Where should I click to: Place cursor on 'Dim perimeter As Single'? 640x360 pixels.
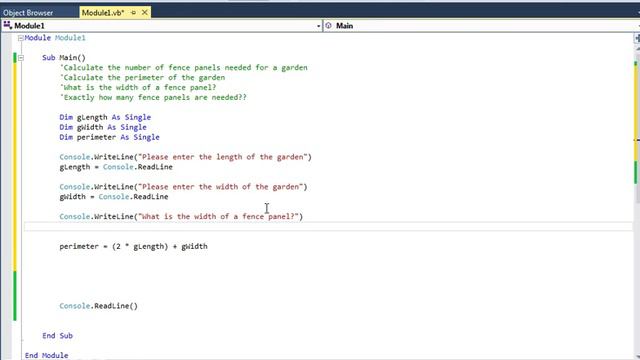click(109, 137)
